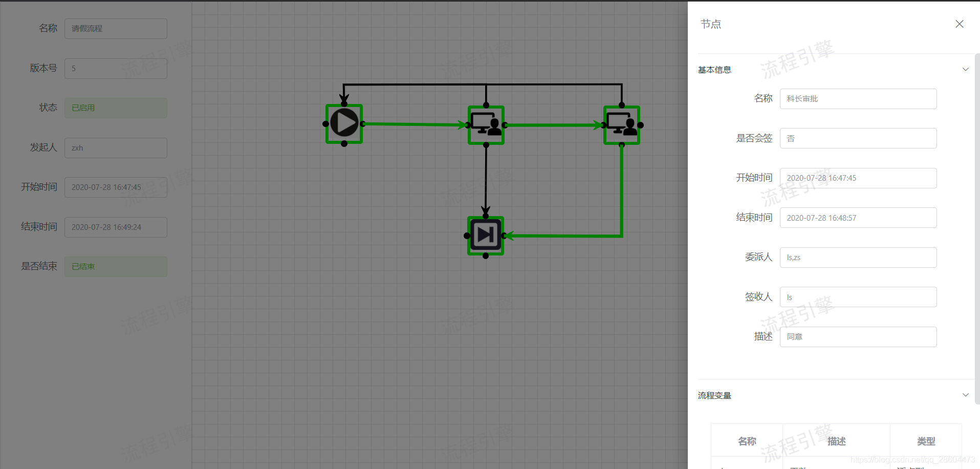Click the drawer vertical scrollbar
This screenshot has height=469, width=980.
tap(977, 228)
